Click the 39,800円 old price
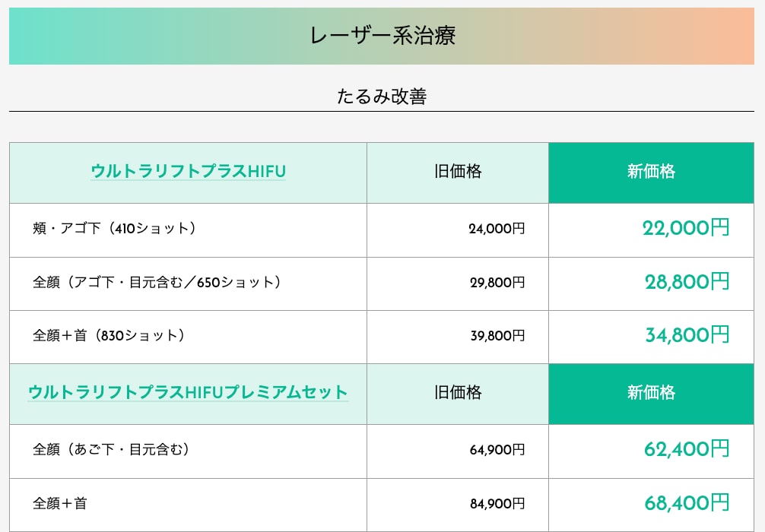Image resolution: width=765 pixels, height=532 pixels. (497, 336)
